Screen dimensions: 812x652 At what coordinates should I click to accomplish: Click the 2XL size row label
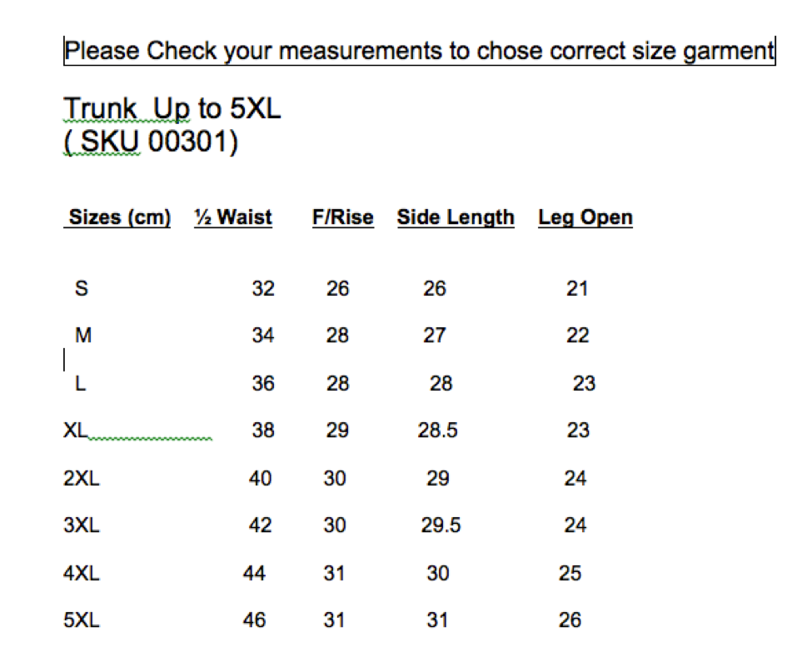click(x=82, y=479)
